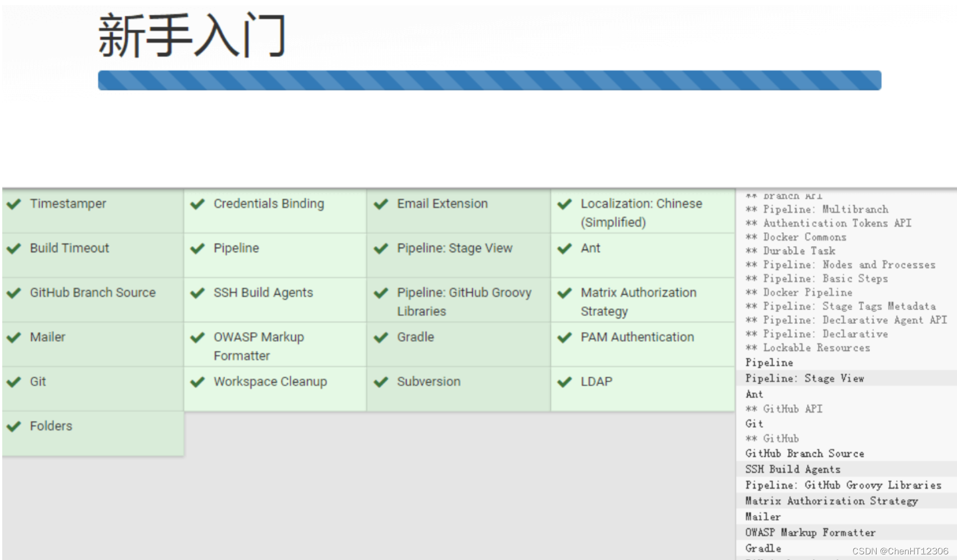Select the Subversion plugin label
Screen dimensions: 957x560
[x=428, y=381]
